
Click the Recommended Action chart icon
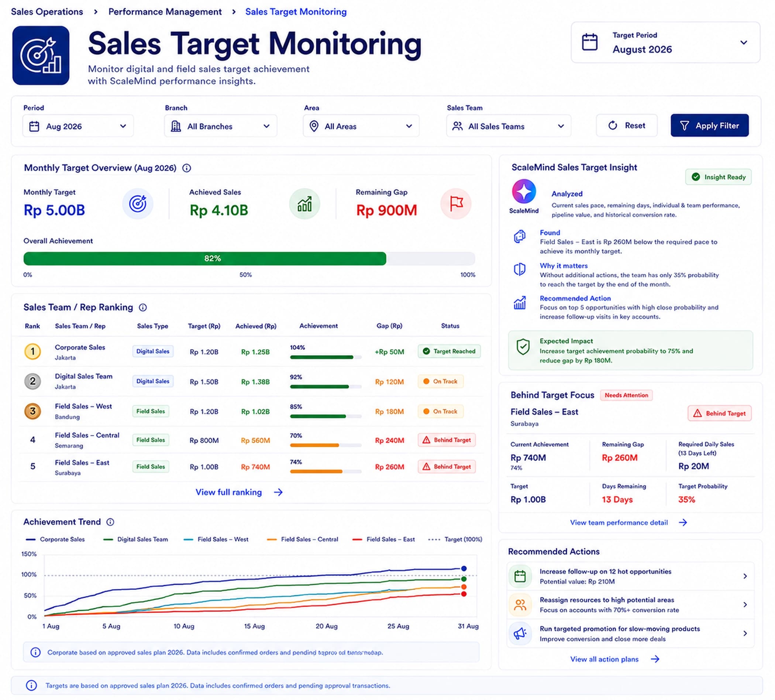click(520, 303)
